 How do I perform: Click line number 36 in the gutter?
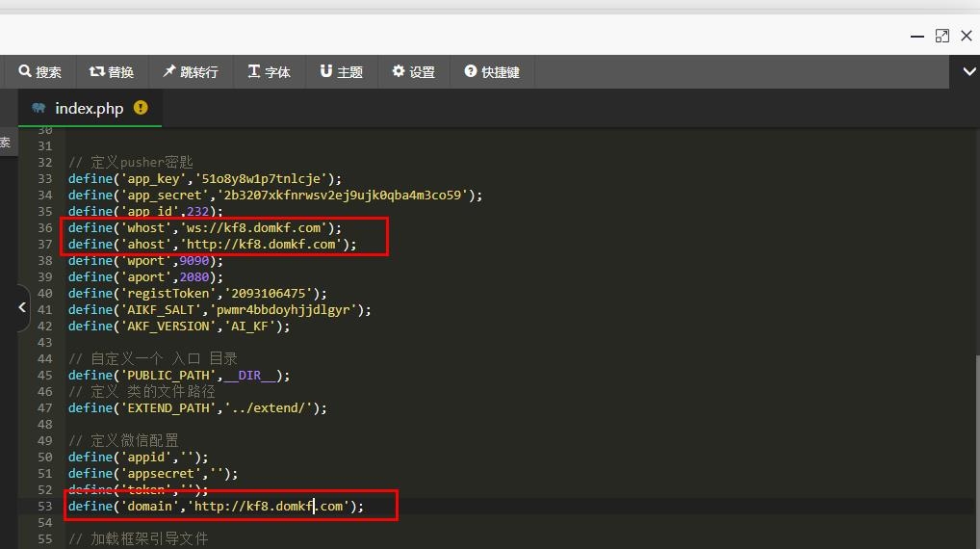coord(45,227)
